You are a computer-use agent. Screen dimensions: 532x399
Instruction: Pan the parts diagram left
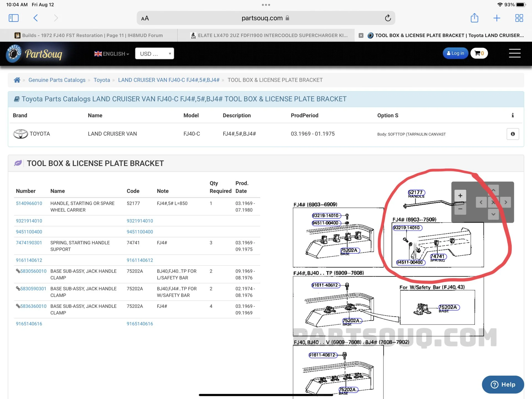(481, 202)
